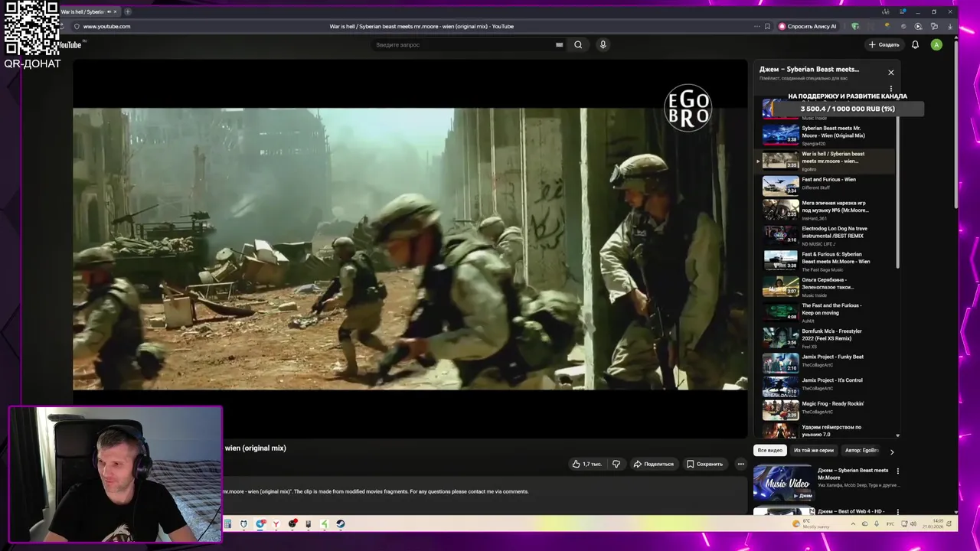Open options menu in Джем playlist header
The width and height of the screenshot is (980, 551).
890,89
